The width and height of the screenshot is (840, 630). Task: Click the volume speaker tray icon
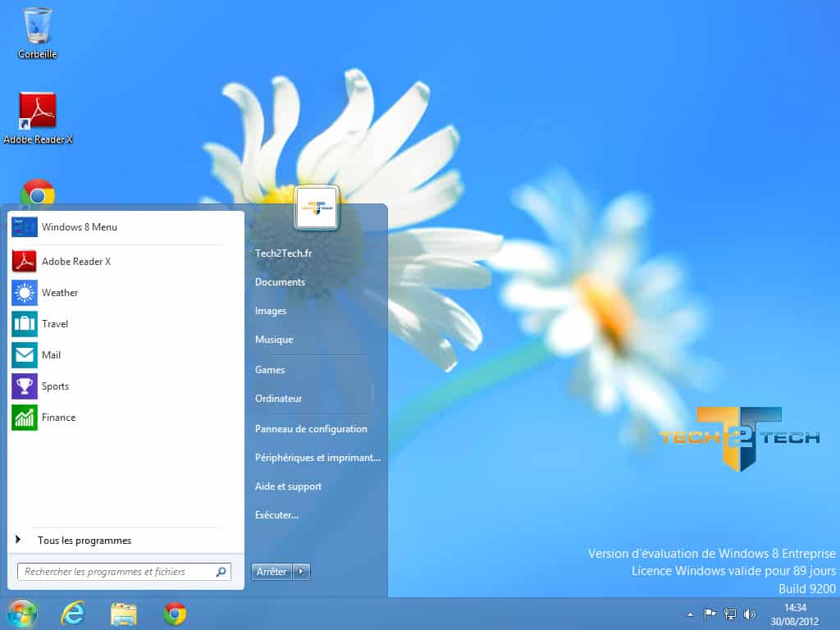(749, 614)
